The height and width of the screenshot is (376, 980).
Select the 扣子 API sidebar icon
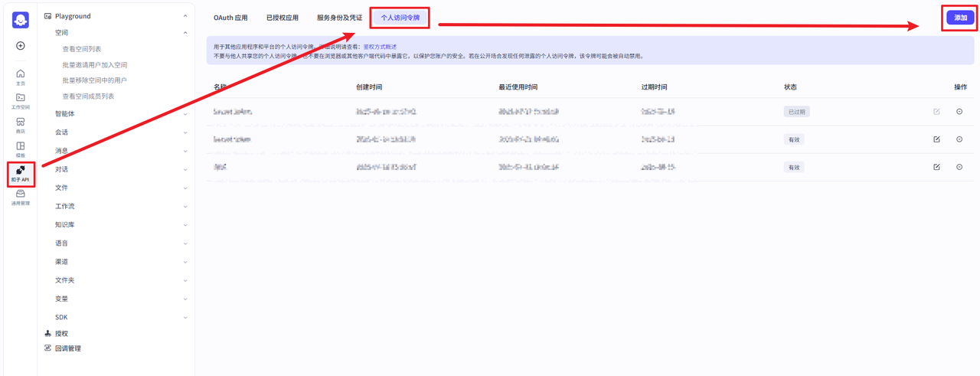(21, 173)
